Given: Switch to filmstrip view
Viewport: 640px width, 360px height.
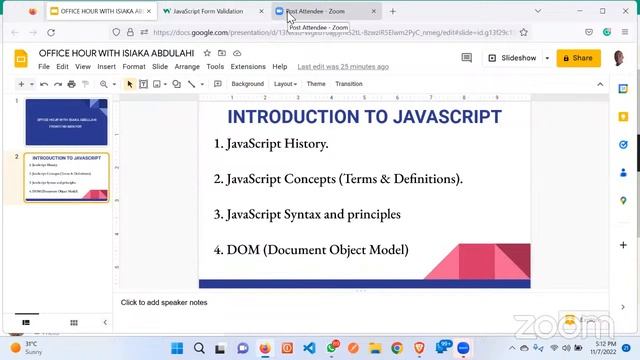Looking at the screenshot, I should click(x=26, y=322).
